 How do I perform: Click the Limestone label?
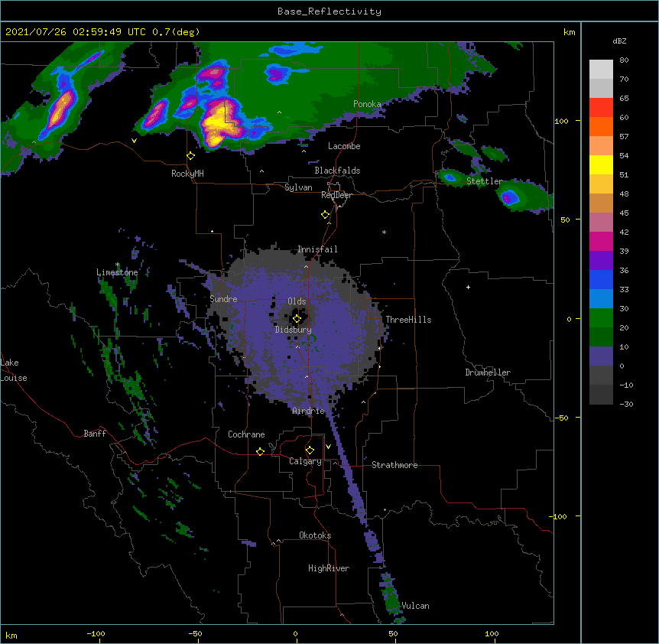pos(117,272)
